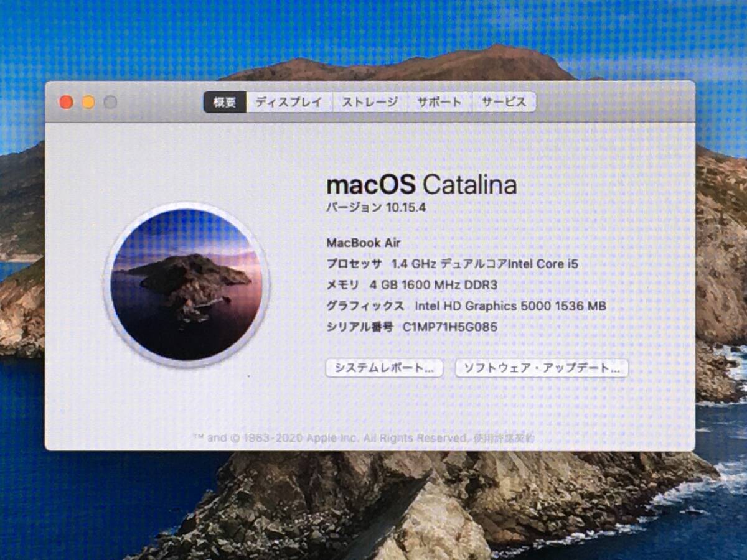Click the 1.4 GHz processor line
The image size is (747, 560).
point(453,264)
